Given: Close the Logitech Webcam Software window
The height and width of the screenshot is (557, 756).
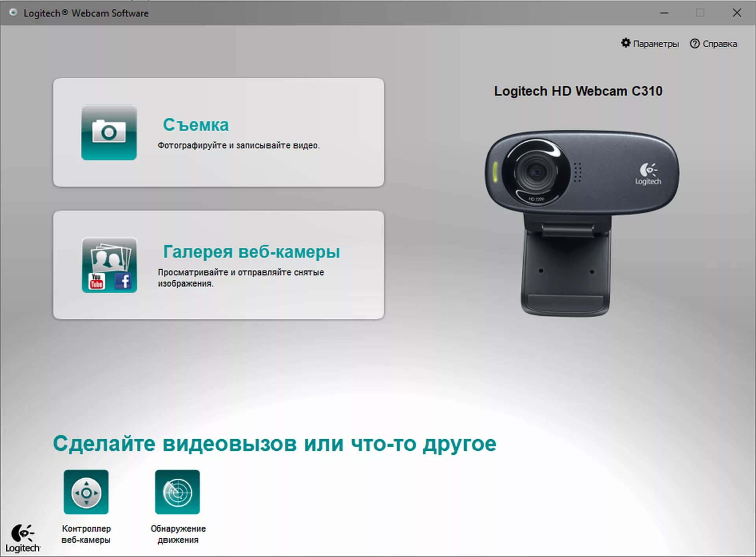Looking at the screenshot, I should coord(737,13).
